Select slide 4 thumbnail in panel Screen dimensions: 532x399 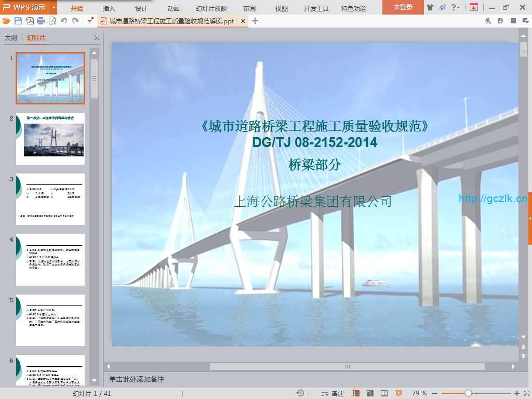(x=50, y=259)
